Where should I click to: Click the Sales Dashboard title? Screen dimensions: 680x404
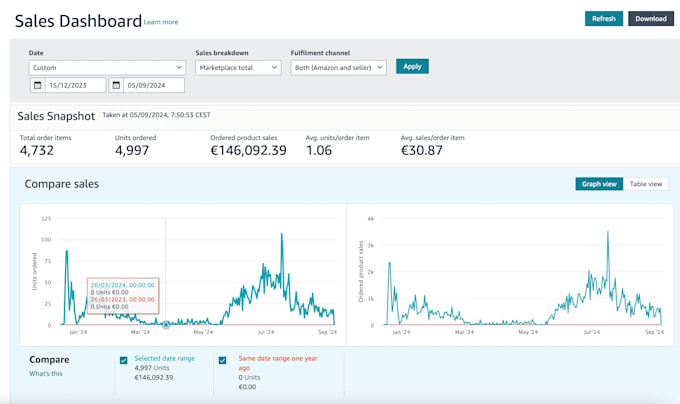[78, 21]
